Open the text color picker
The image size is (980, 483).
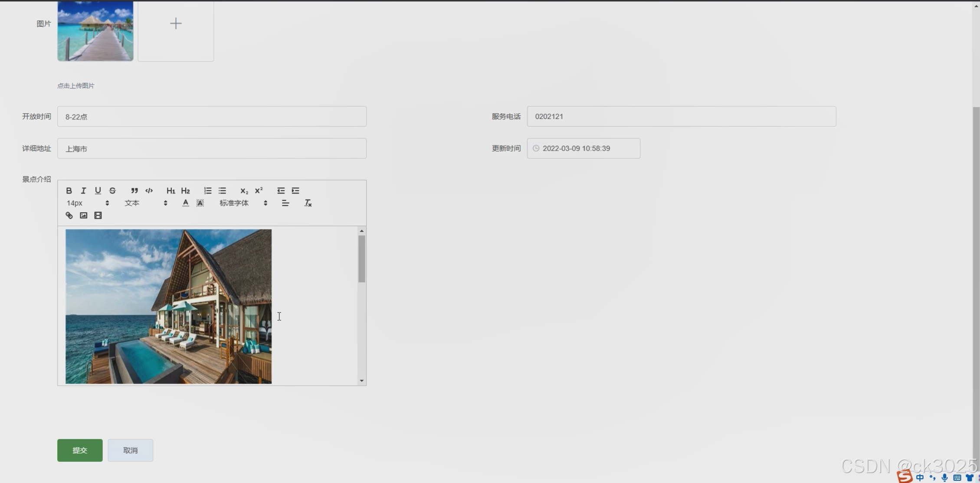(186, 203)
